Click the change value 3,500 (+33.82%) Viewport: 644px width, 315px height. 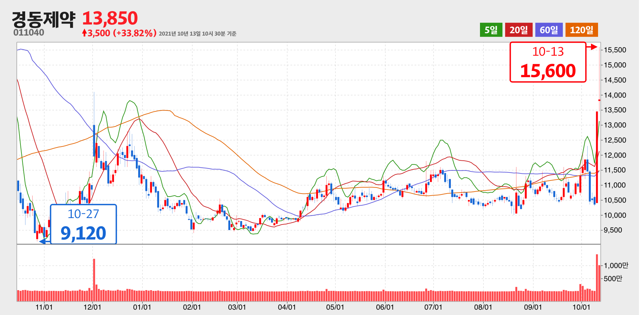pyautogui.click(x=122, y=33)
